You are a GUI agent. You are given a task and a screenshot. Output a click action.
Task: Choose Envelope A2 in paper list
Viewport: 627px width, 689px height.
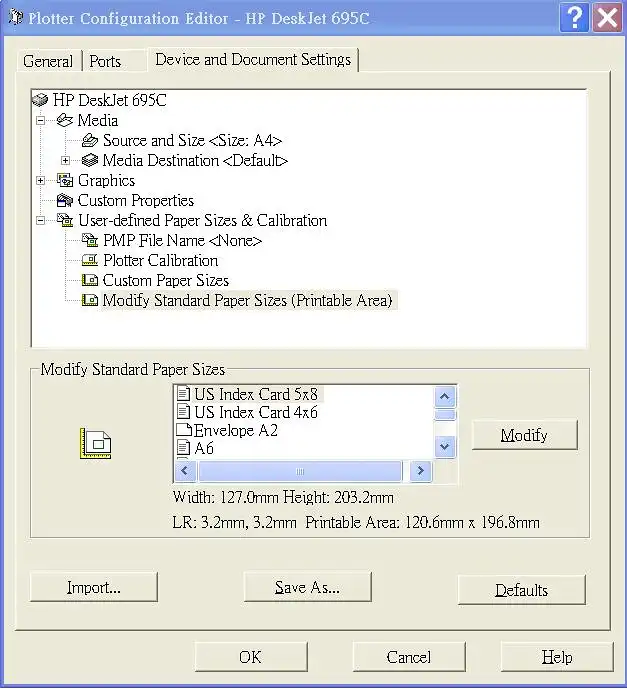coord(236,430)
